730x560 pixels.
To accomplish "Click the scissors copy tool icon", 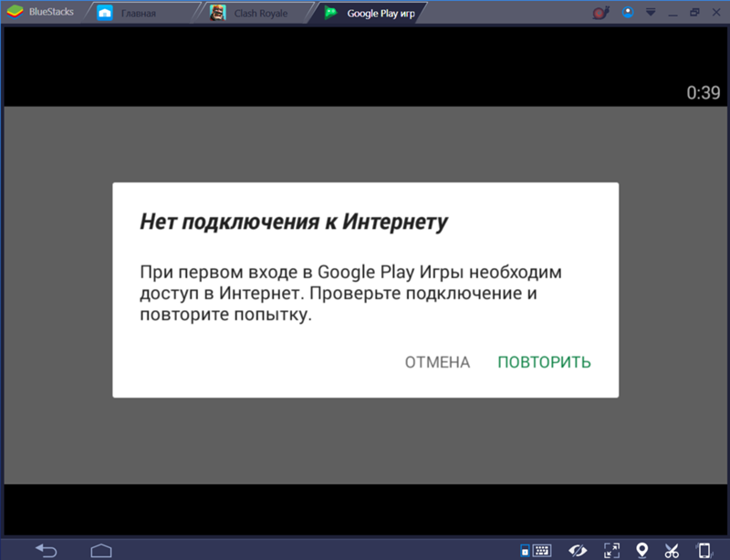I will click(x=673, y=549).
